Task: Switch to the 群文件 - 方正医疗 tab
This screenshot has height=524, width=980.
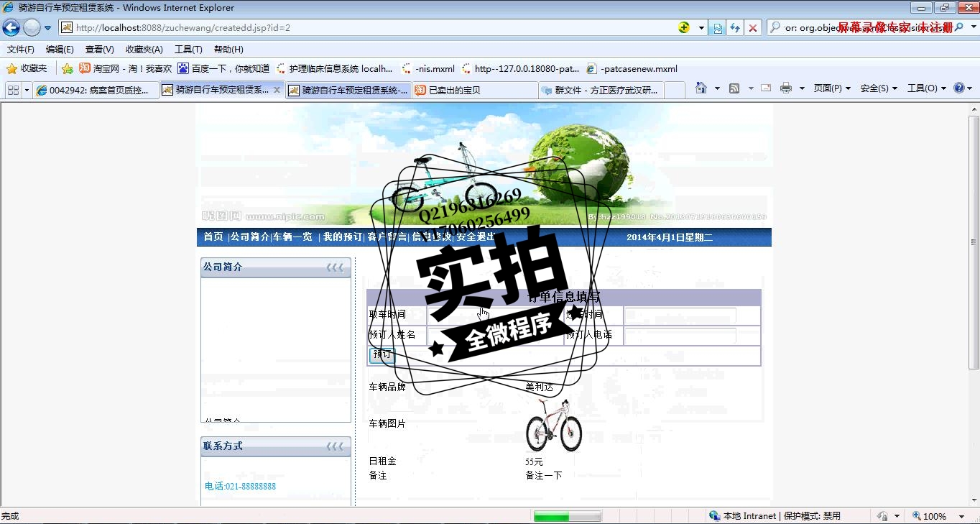Action: pos(601,90)
